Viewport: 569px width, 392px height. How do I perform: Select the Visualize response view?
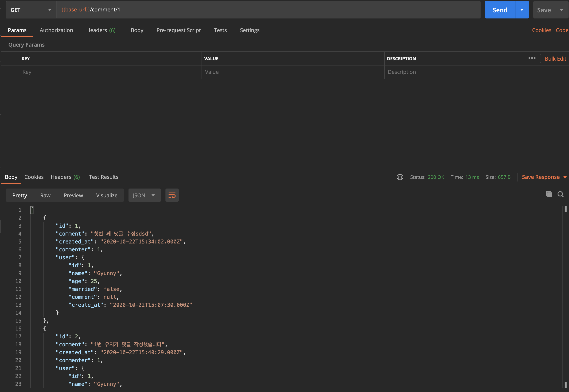click(x=107, y=195)
